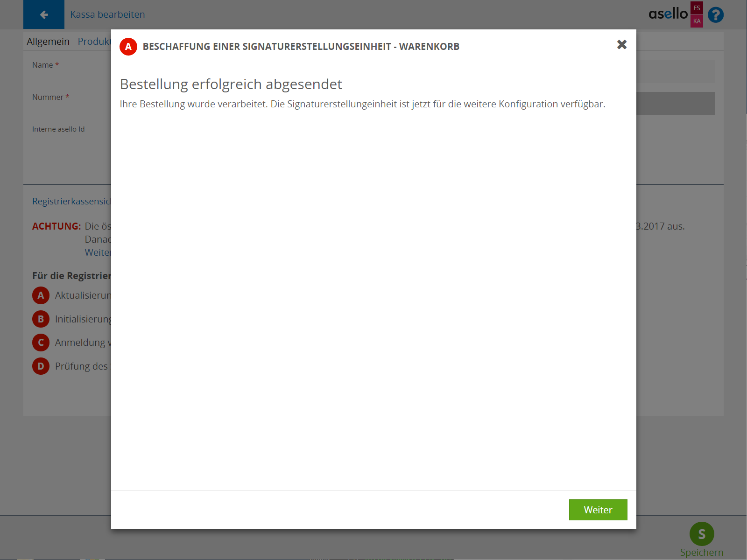The image size is (747, 560).
Task: Click the ES badge near logo
Action: pyautogui.click(x=697, y=8)
